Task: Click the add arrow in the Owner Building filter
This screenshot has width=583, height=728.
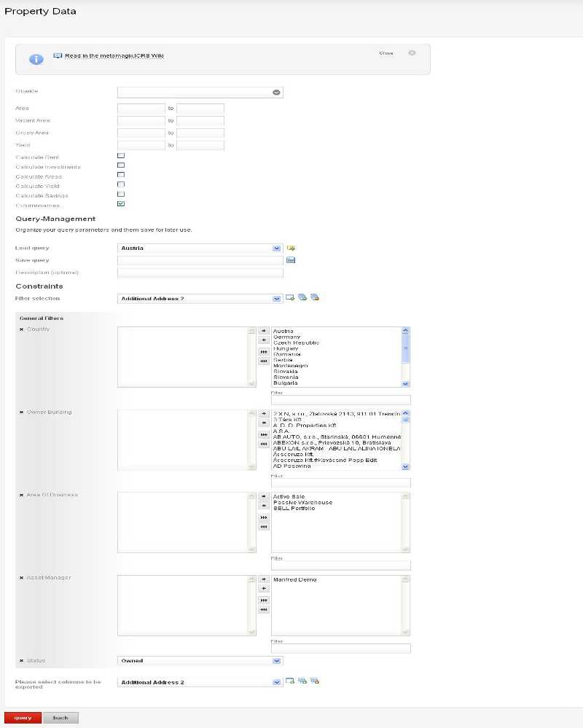Action: click(x=264, y=414)
